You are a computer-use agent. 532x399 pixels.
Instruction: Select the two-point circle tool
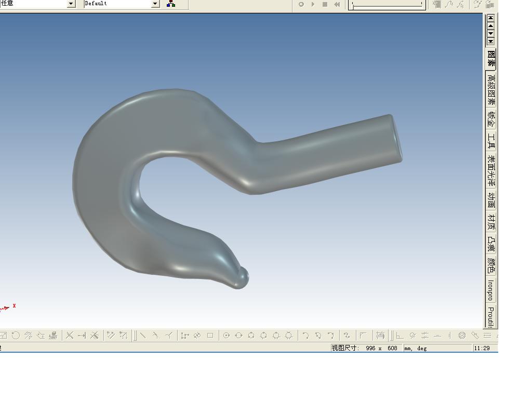tap(238, 336)
